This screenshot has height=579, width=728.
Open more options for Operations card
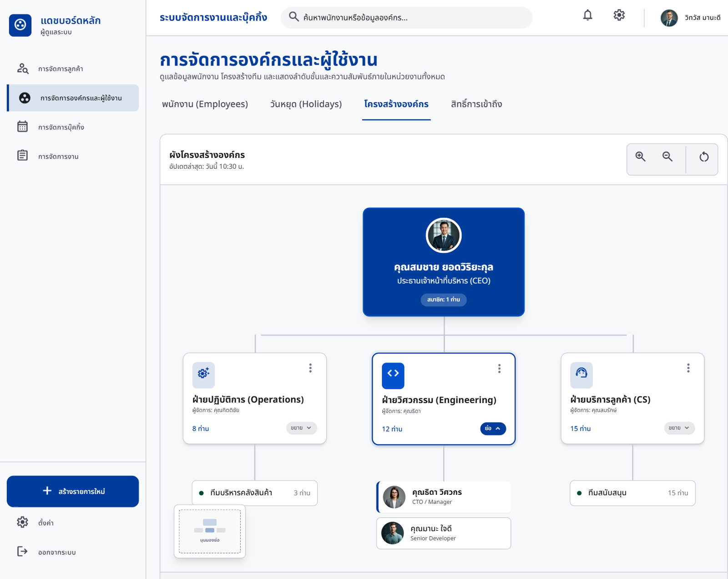(310, 368)
